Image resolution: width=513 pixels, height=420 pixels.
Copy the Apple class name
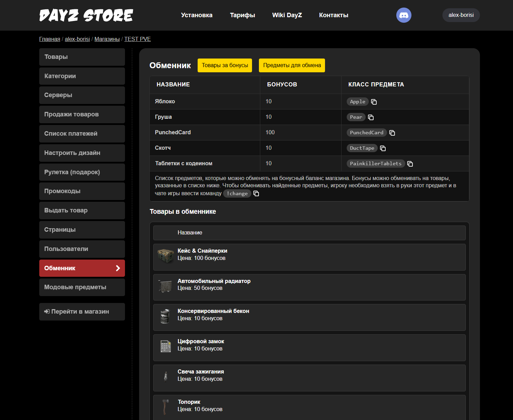click(374, 102)
